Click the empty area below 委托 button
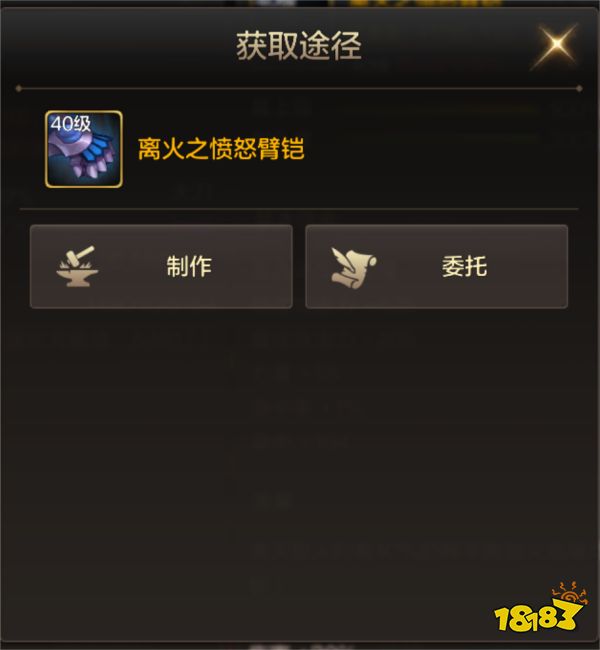 [437, 435]
